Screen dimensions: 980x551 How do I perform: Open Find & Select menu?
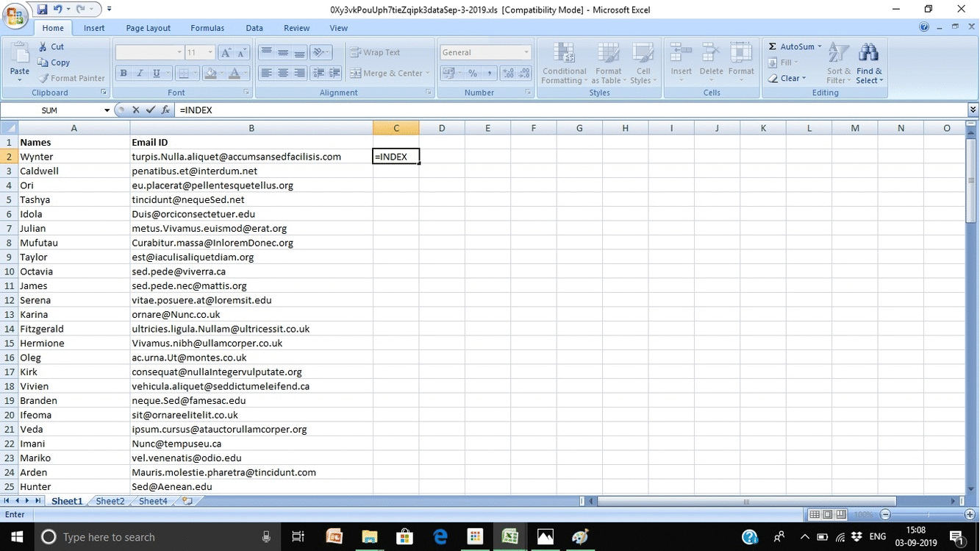tap(869, 63)
